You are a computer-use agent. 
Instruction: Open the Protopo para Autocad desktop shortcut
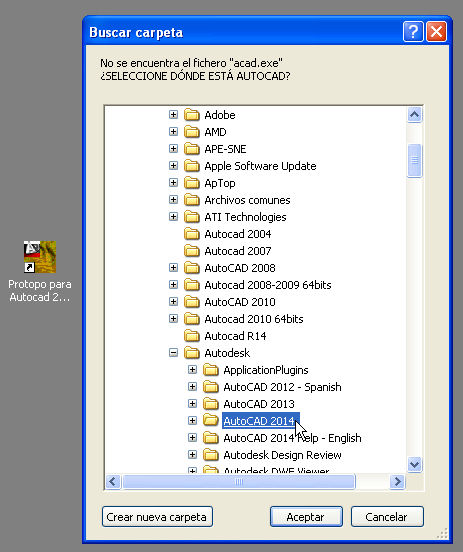(x=40, y=271)
